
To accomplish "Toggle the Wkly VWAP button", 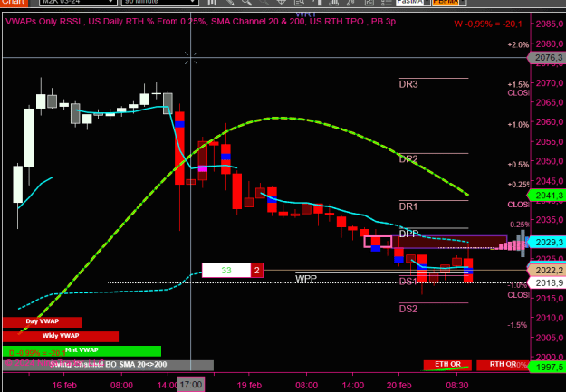I will click(61, 337).
